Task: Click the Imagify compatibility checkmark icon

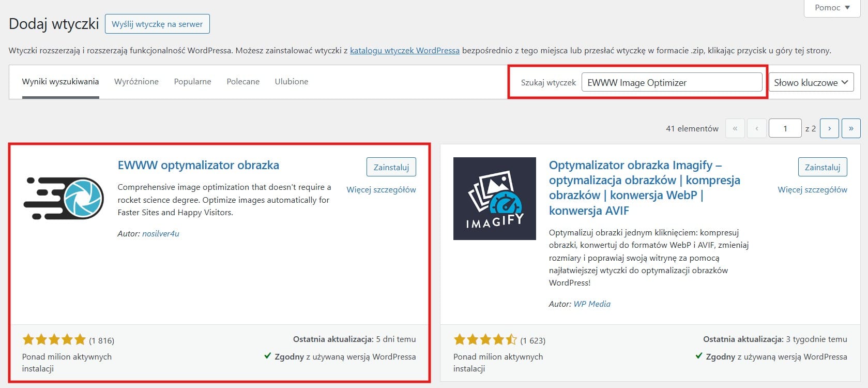Action: (x=699, y=356)
